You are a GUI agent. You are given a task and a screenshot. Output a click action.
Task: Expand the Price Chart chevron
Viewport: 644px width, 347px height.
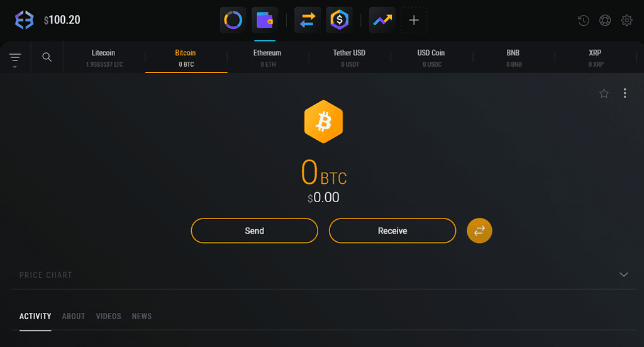click(623, 275)
